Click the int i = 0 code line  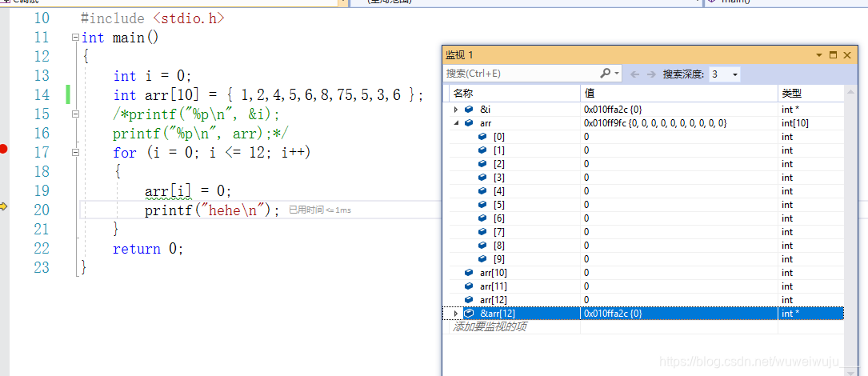(152, 76)
